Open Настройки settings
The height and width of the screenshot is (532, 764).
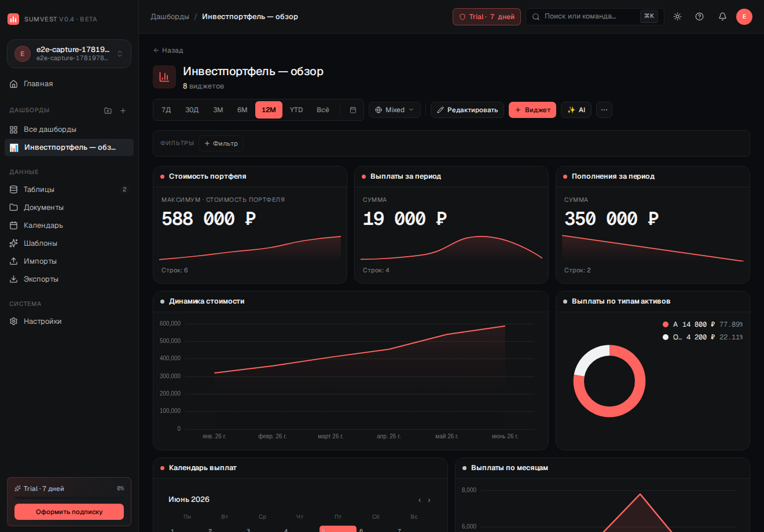(69, 322)
